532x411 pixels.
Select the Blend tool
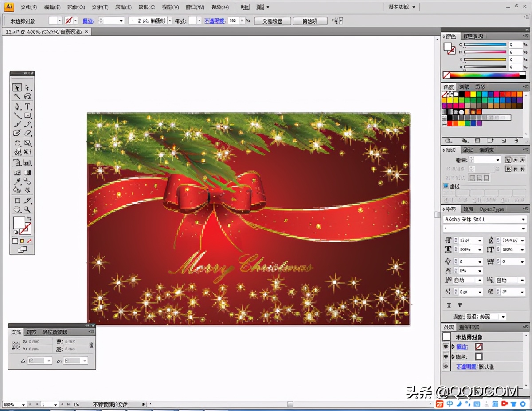pyautogui.click(x=27, y=182)
